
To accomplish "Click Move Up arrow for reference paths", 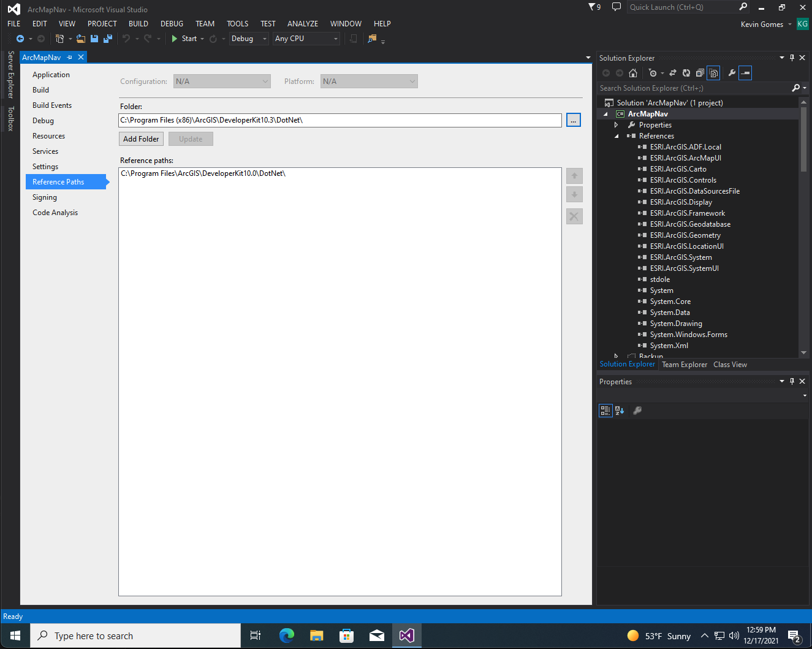I will point(574,176).
